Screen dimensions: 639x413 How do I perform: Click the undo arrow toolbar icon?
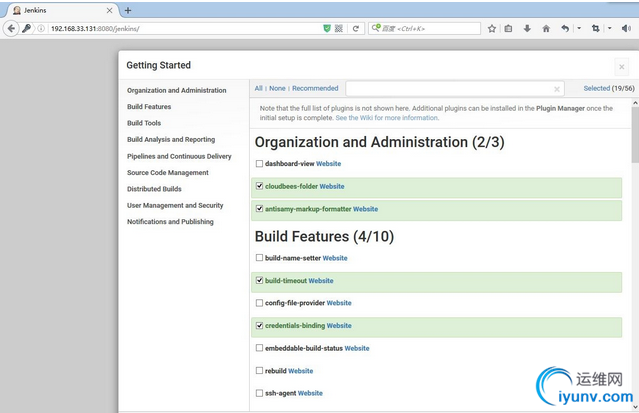point(565,29)
